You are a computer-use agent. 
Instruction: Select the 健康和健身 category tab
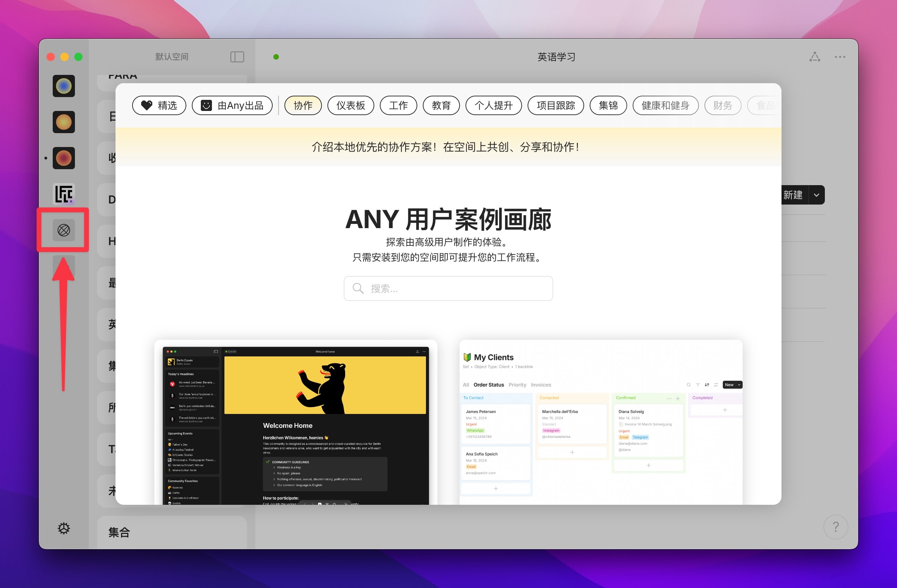click(x=666, y=105)
